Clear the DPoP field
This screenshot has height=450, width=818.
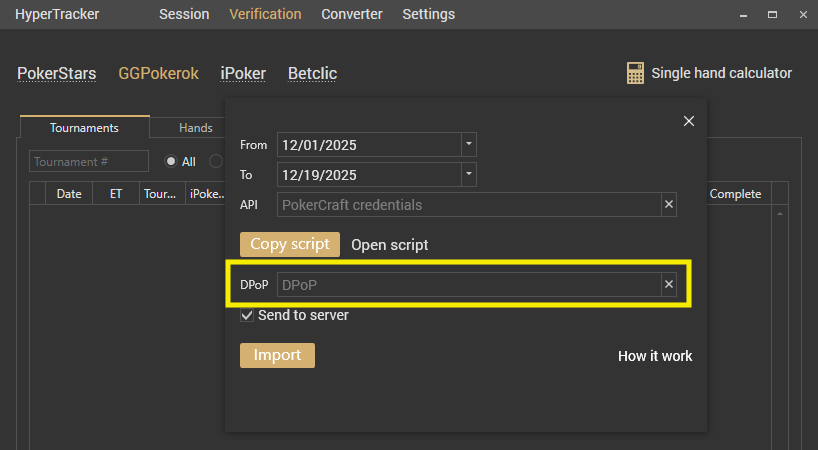point(669,285)
